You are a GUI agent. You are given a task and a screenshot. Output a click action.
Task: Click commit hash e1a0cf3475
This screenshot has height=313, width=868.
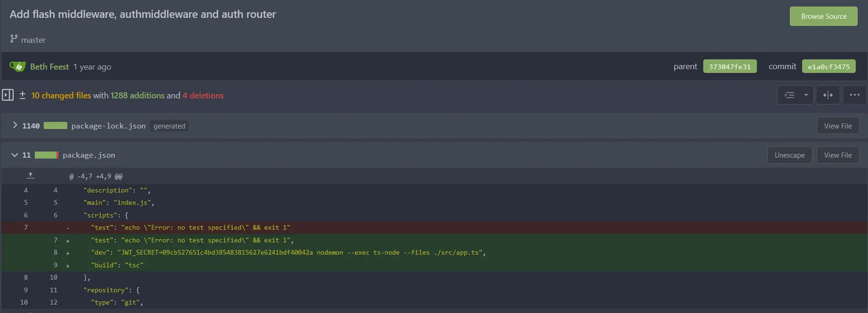click(828, 66)
